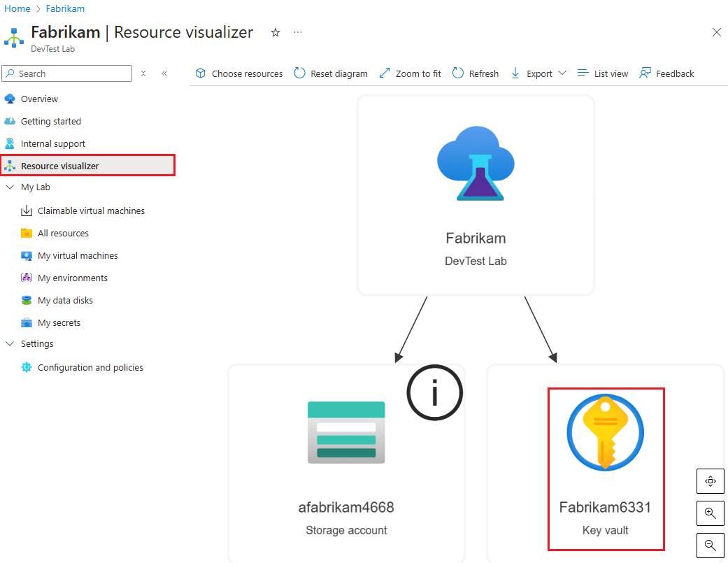
Task: Select the Fabrikam DevTest Lab diagram node
Action: [x=476, y=196]
